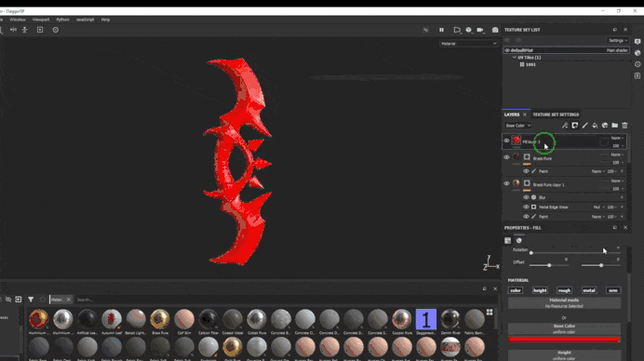The image size is (644, 361).
Task: Switch to the Texture Set Settings tab
Action: coord(556,114)
